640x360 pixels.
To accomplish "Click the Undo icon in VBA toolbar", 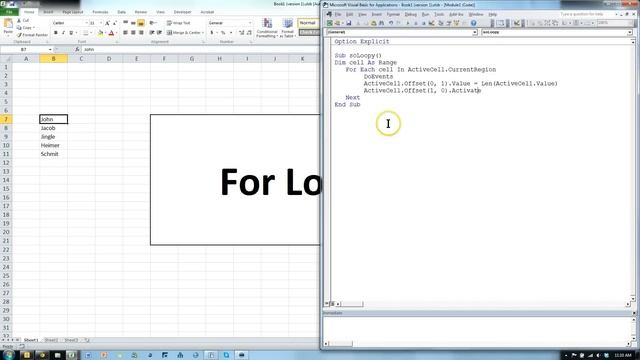I will 391,23.
